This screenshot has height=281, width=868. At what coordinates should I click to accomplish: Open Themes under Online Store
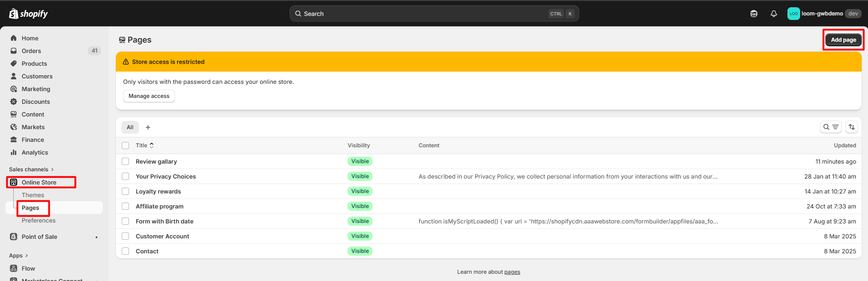(x=33, y=195)
